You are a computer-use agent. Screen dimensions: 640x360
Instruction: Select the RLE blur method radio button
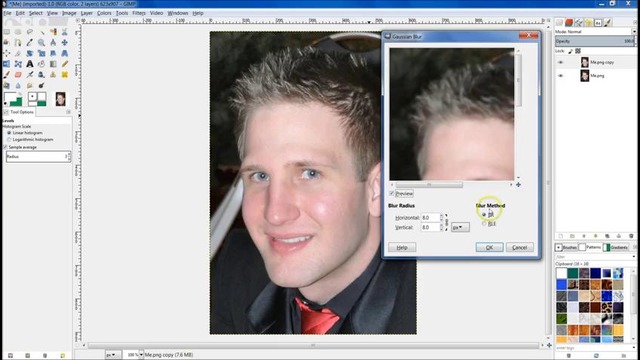(x=484, y=224)
